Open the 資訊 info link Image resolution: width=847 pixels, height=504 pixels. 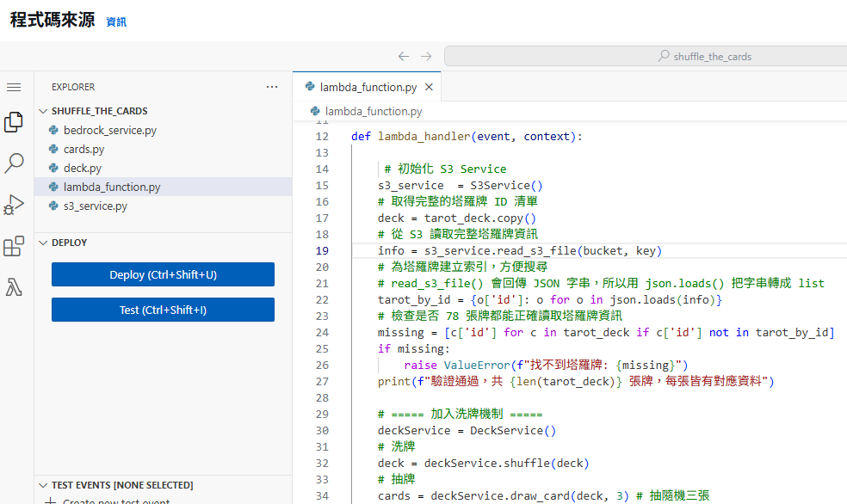(116, 22)
